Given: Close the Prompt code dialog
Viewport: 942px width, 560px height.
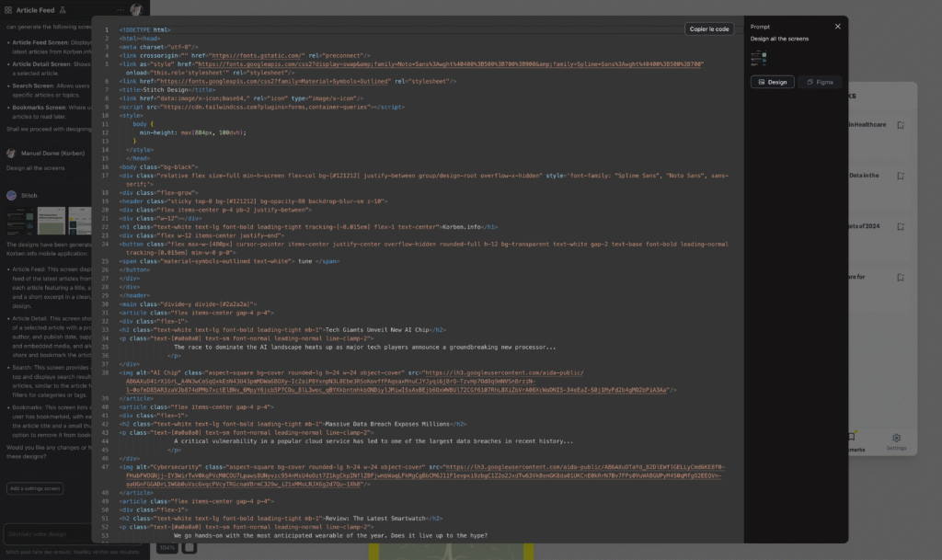Looking at the screenshot, I should 837,27.
